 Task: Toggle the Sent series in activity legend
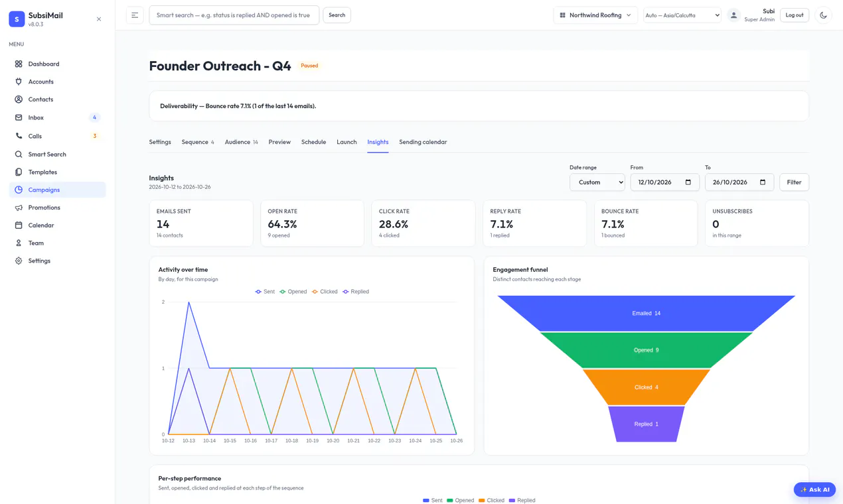tap(265, 292)
